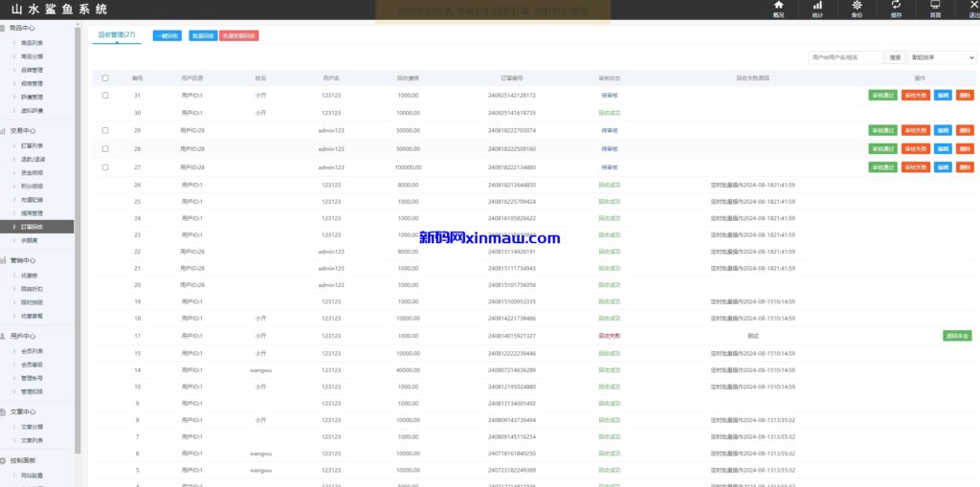Click green 審核通過 button for row 31

pos(882,96)
